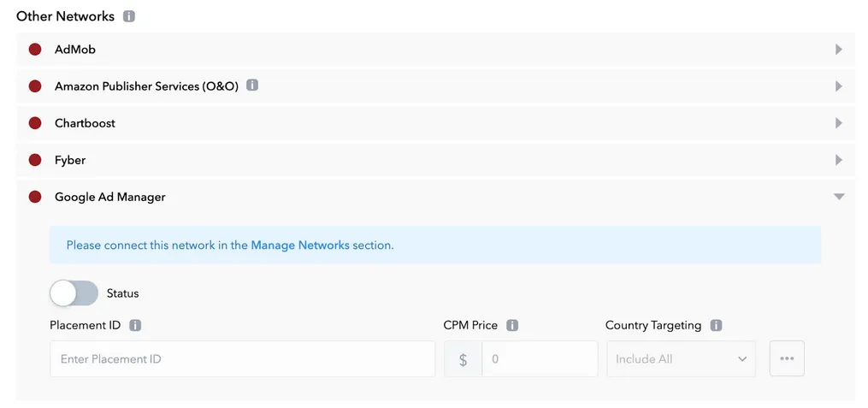Expand the Fyber row arrow
Viewport: 868px width, 408px height.
[839, 160]
